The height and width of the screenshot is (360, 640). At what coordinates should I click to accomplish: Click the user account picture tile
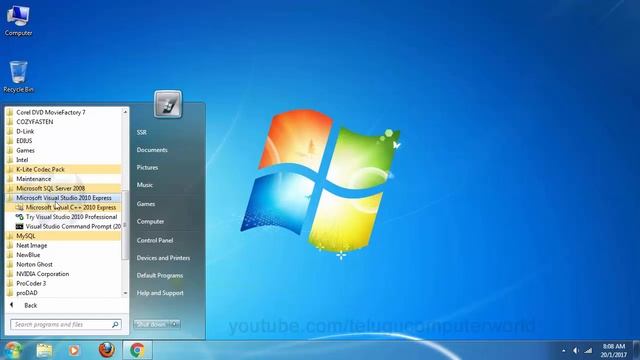click(x=168, y=104)
